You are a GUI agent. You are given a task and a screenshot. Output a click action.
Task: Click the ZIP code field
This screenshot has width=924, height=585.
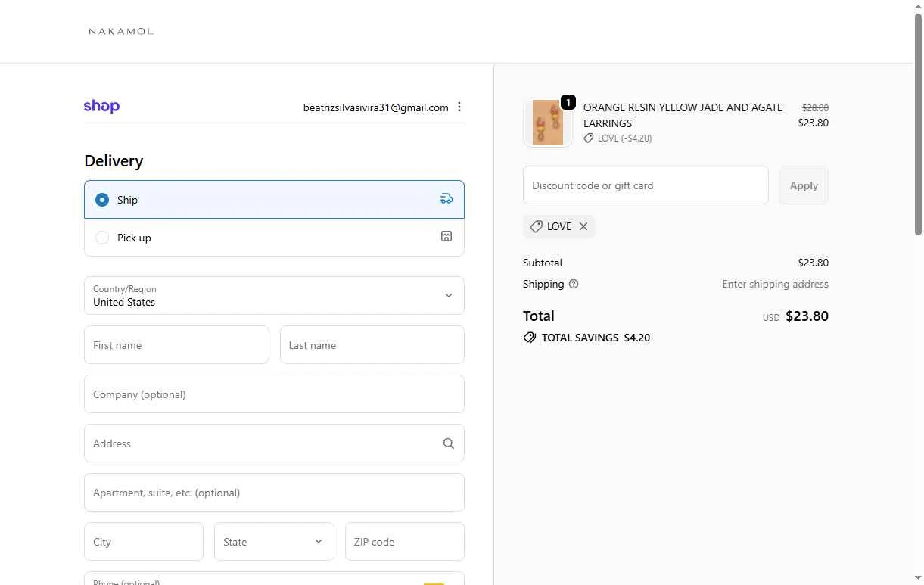pos(404,542)
